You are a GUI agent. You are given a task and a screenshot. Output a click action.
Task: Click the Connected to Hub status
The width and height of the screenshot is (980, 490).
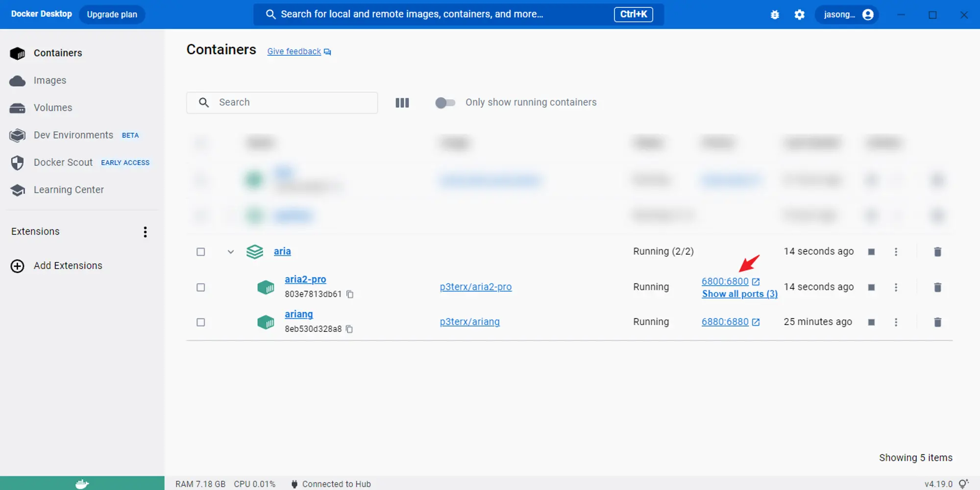[331, 484]
